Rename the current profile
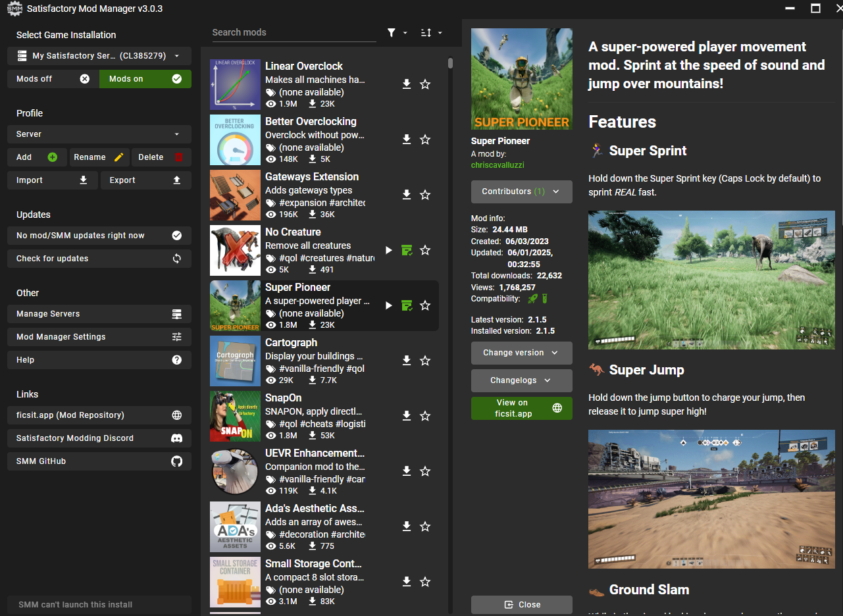 99,157
